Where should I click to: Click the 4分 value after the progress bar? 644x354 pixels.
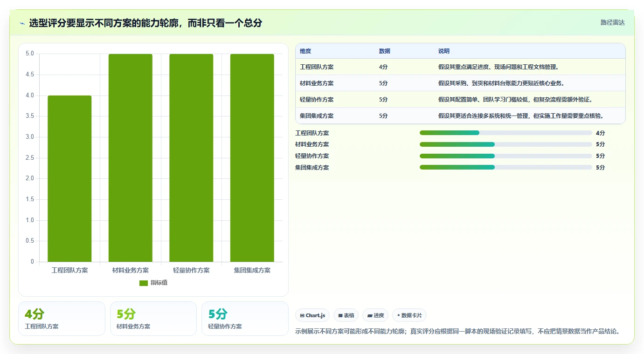point(600,133)
